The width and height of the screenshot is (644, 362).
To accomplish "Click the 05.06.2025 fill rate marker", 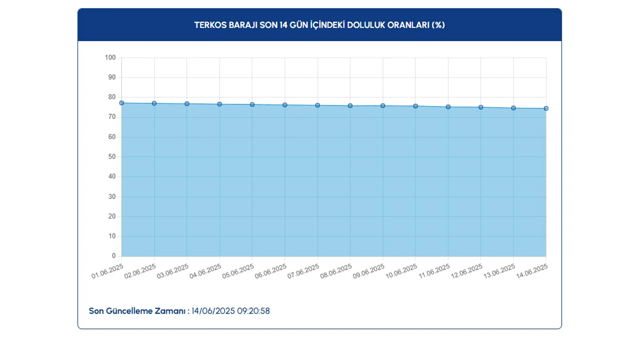I will (x=252, y=105).
